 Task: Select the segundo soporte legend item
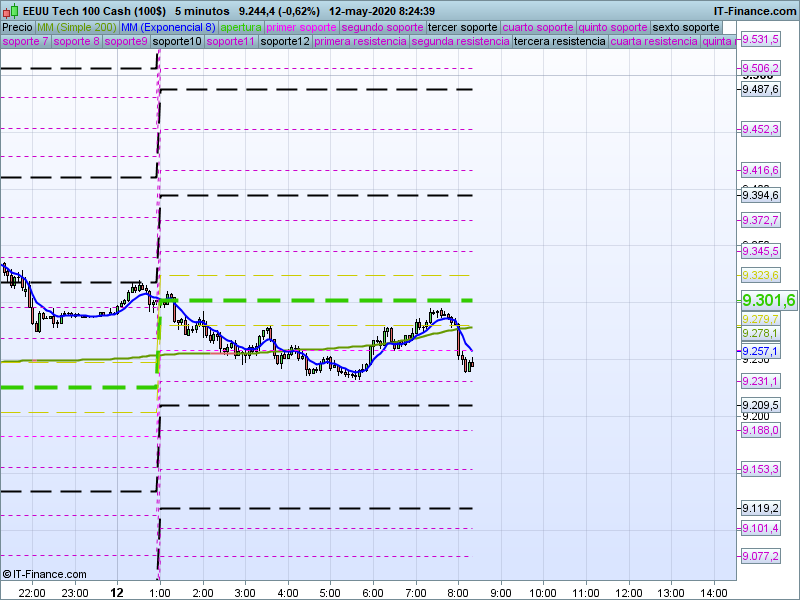382,27
